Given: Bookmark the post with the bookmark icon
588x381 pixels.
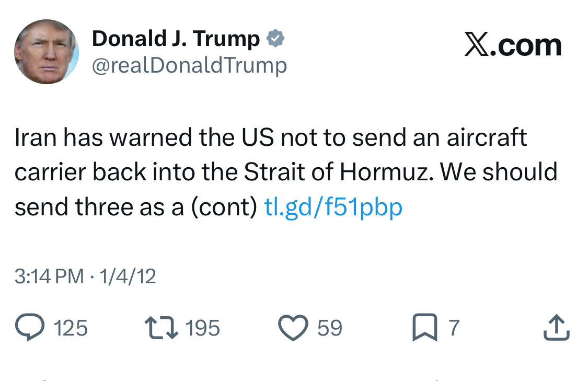Looking at the screenshot, I should pos(424,328).
